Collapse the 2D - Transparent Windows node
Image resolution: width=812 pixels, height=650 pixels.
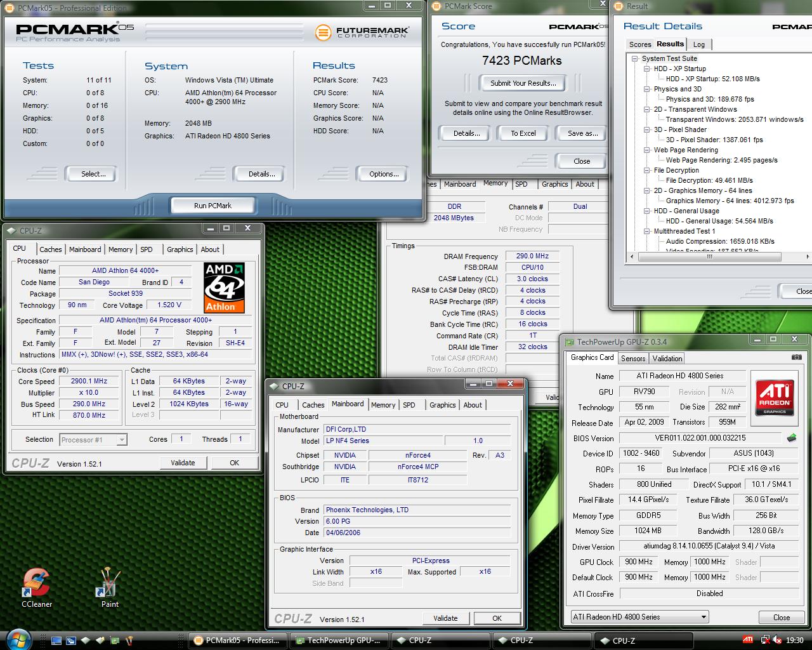click(646, 109)
